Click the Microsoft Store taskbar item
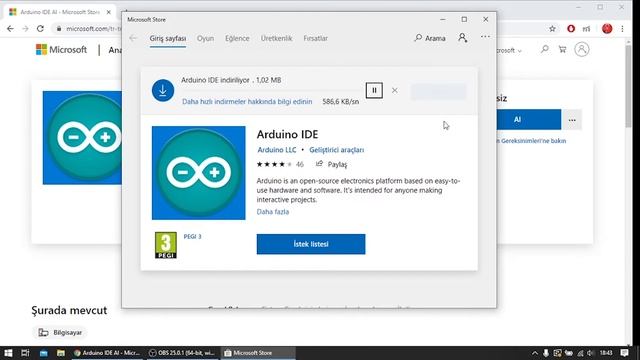Screen dimensions: 640x360 [258, 353]
